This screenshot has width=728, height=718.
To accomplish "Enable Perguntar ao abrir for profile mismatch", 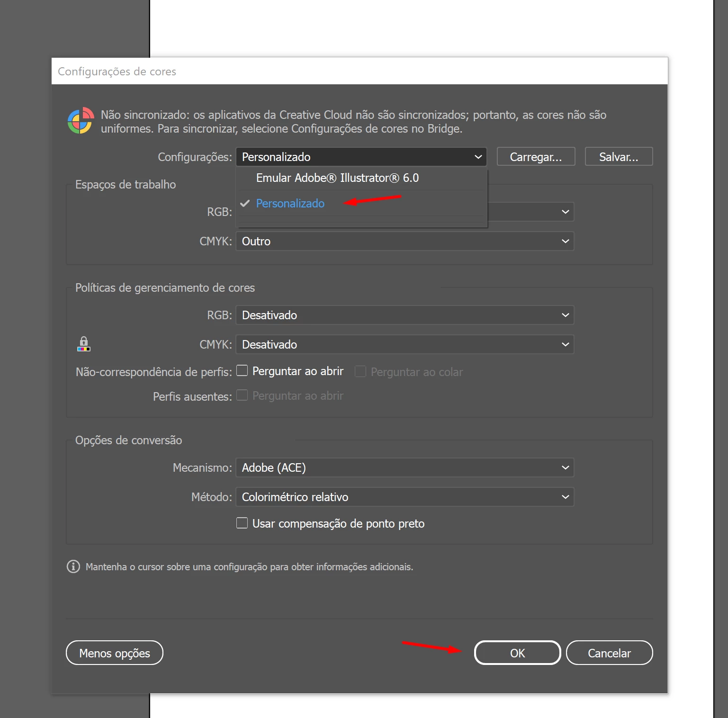I will point(242,370).
